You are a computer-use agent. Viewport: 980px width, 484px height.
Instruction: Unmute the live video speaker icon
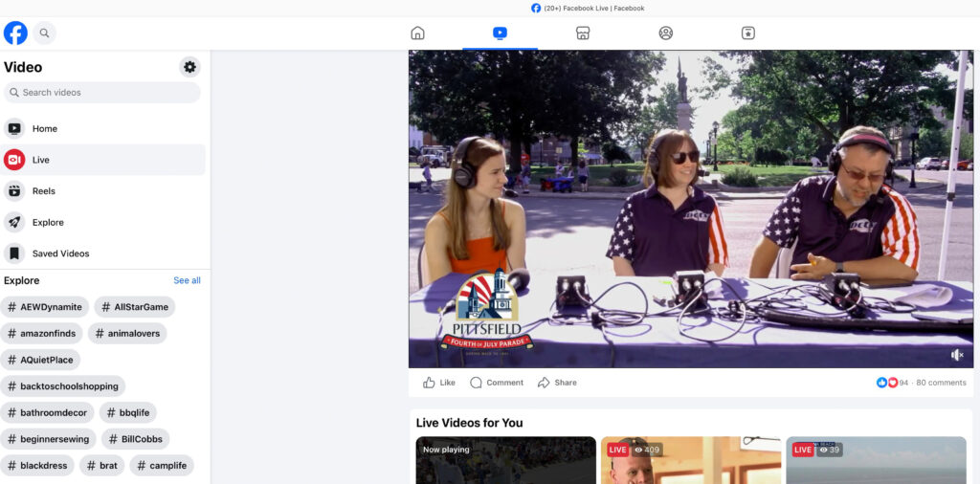[957, 355]
